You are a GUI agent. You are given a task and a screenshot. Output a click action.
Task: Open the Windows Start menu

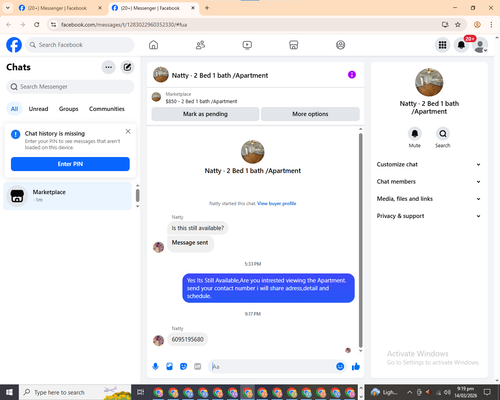click(9, 392)
